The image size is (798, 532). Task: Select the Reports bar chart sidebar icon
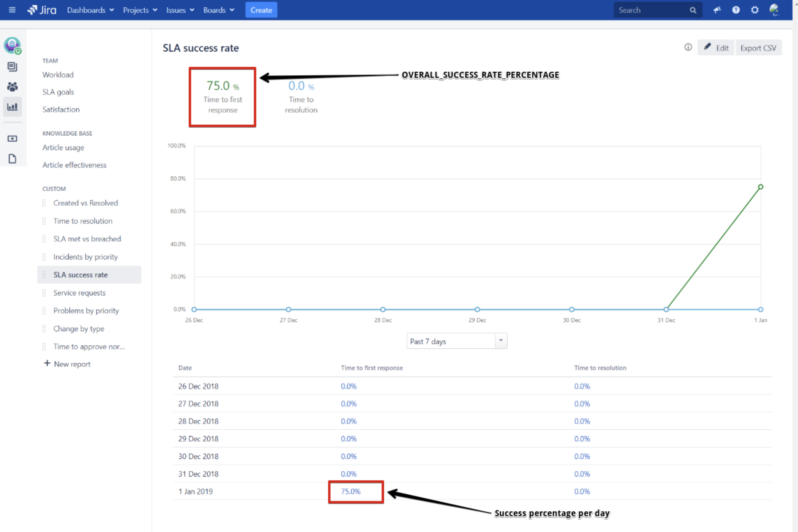(12, 107)
